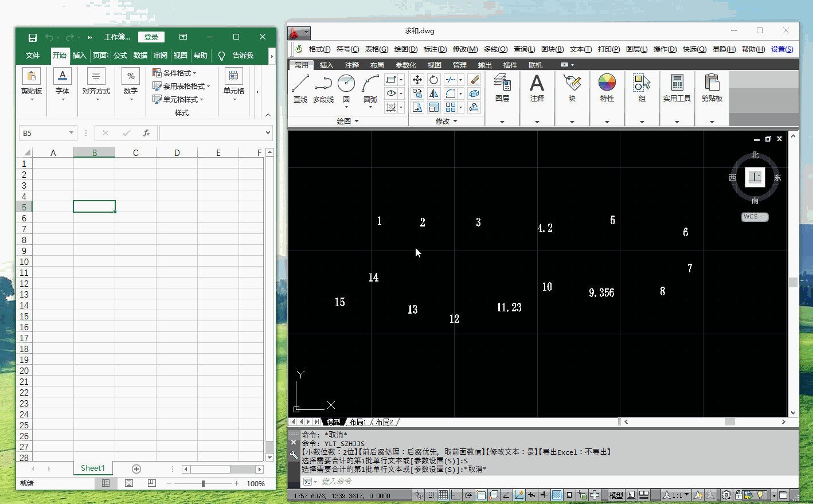Open Excel Name Box dropdown showing B5
The height and width of the screenshot is (504, 813).
coord(71,133)
